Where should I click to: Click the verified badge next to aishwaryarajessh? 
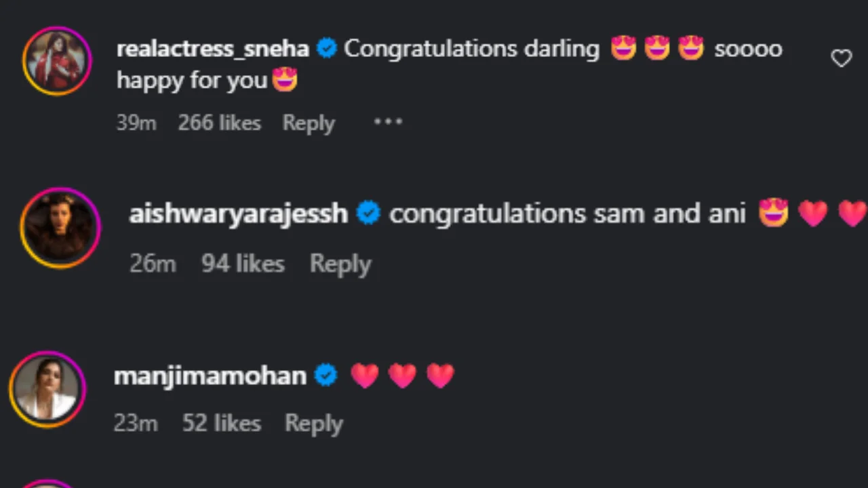(x=368, y=213)
